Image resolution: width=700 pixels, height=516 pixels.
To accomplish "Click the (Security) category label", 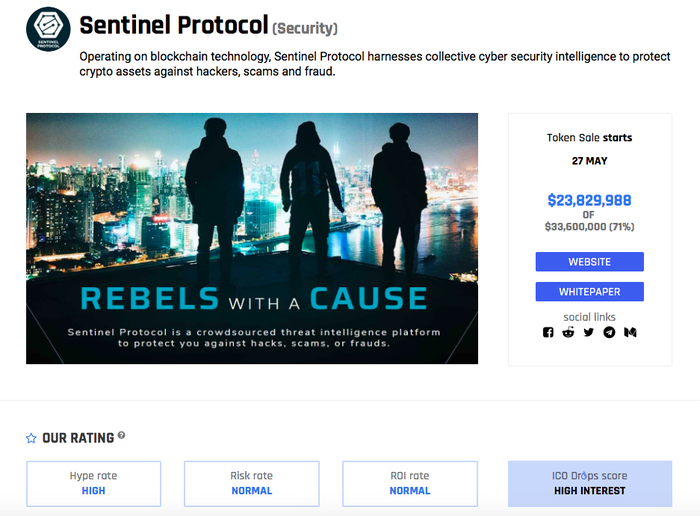I will 305,28.
